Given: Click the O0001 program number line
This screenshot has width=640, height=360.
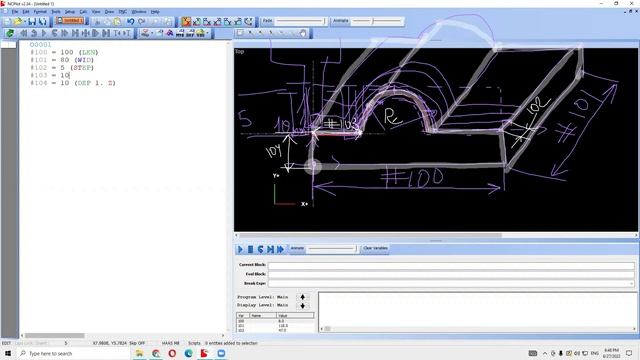Looking at the screenshot, I should [x=41, y=44].
